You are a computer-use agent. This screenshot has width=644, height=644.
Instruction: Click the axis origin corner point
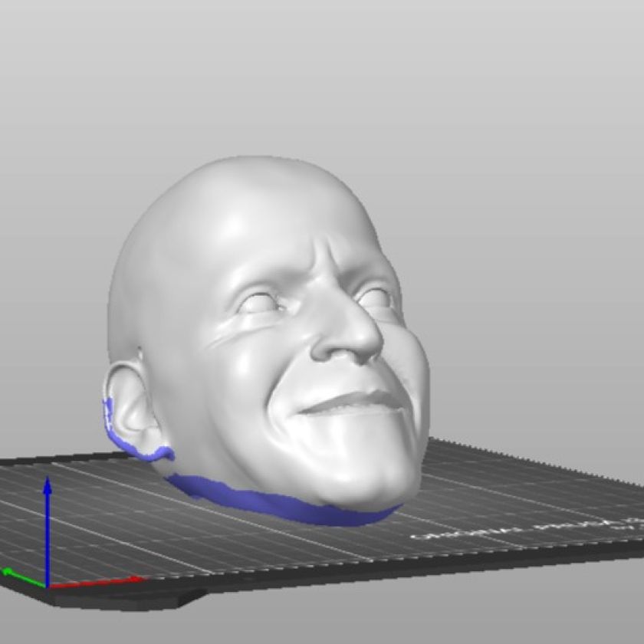click(48, 586)
